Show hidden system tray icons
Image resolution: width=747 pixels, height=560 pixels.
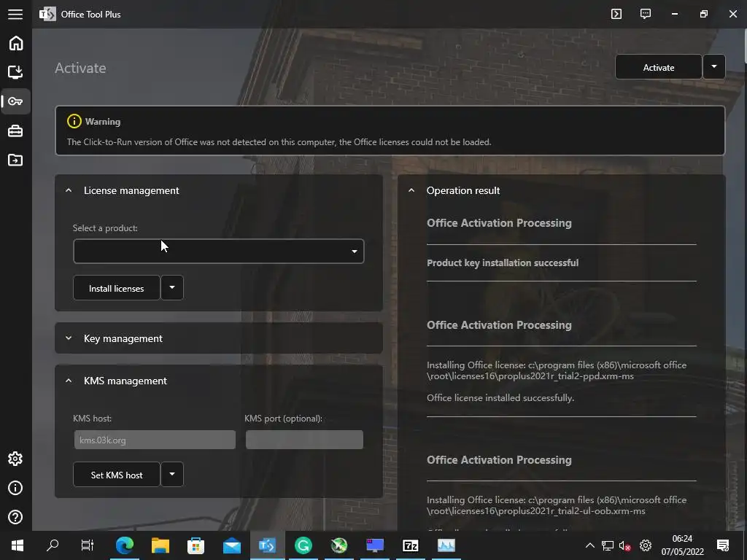click(x=589, y=545)
